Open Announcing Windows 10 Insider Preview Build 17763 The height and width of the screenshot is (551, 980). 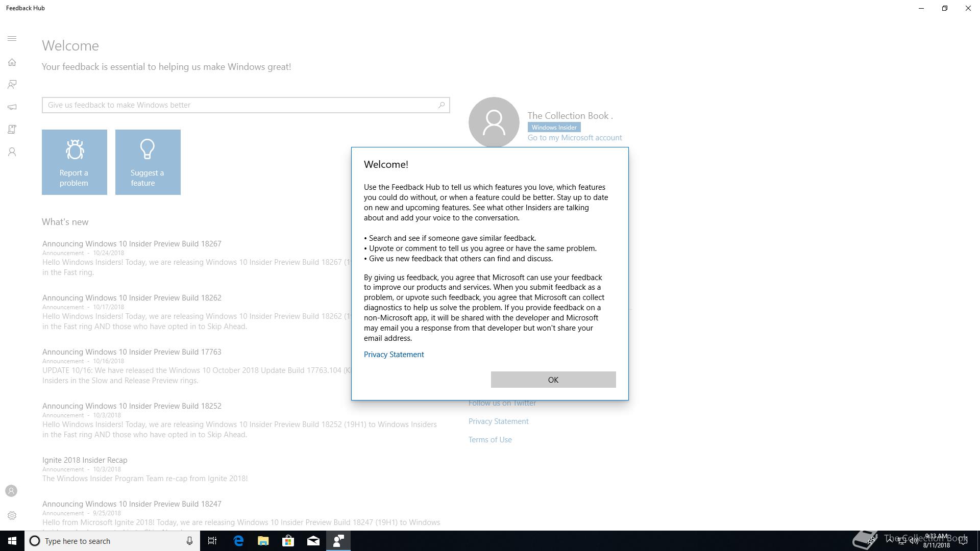tap(132, 352)
